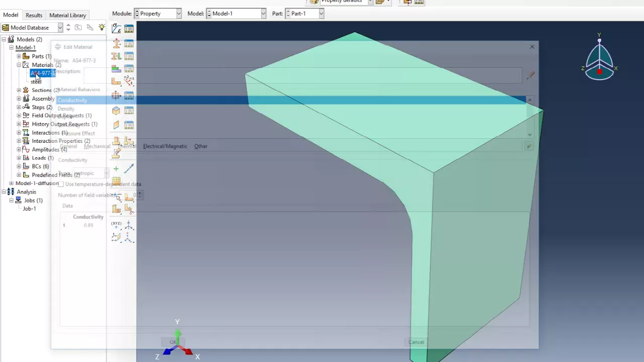The height and width of the screenshot is (362, 644).
Task: Select the XYZ datum point tool
Action: click(116, 225)
